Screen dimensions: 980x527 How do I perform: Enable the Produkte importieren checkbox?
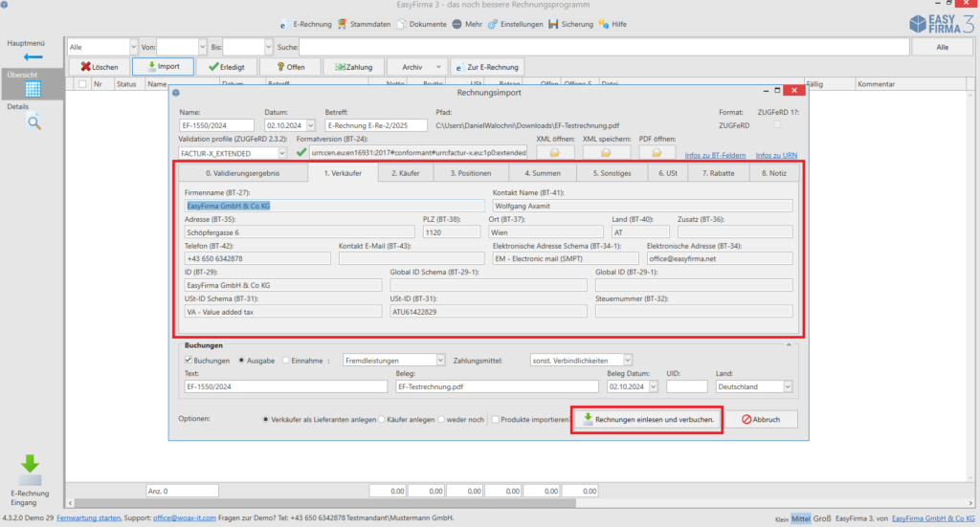tap(496, 420)
